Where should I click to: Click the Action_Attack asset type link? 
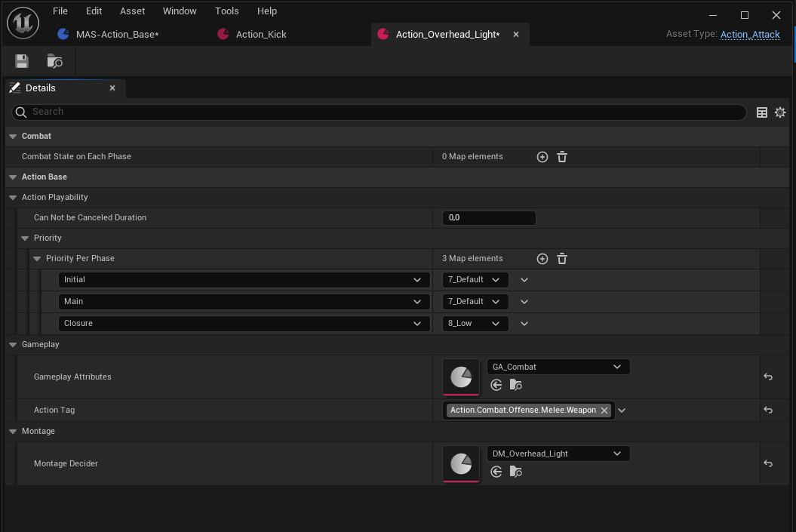(x=750, y=34)
